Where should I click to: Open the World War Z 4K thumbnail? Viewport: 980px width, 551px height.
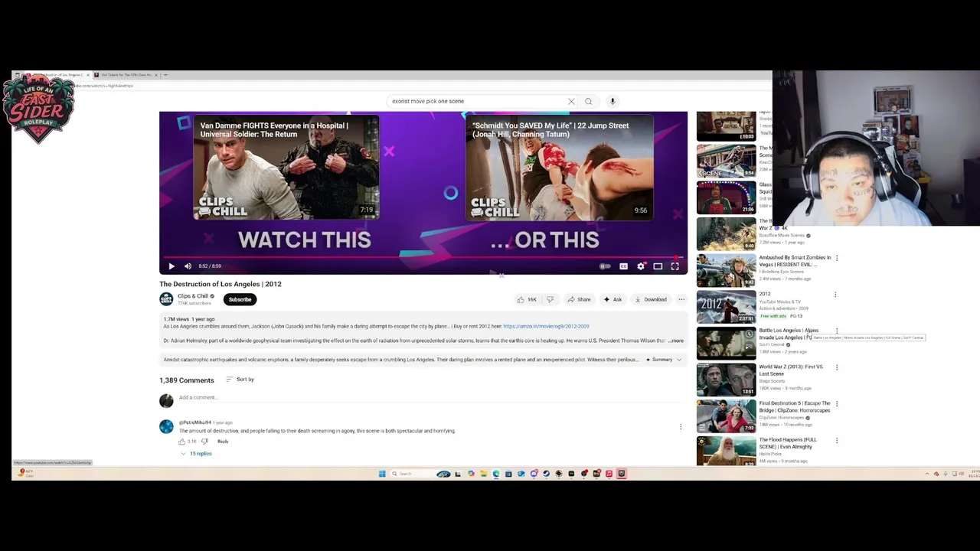(x=726, y=233)
